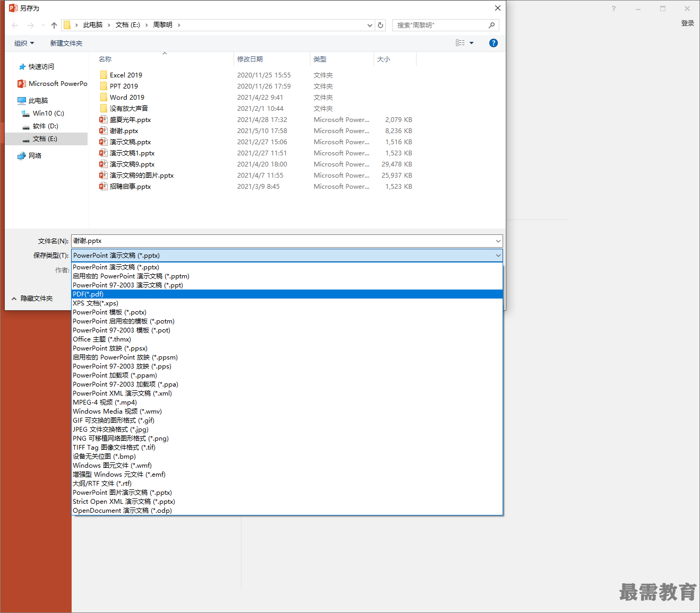Choose 启用宏的 PowerPoint 演示文稿 (*.pptm)
The height and width of the screenshot is (613, 700).
[x=287, y=276]
